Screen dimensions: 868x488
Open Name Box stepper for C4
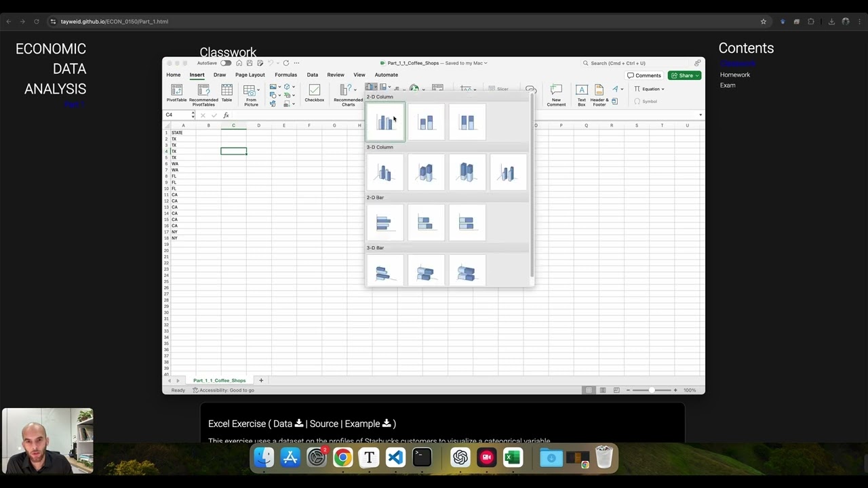[193, 115]
